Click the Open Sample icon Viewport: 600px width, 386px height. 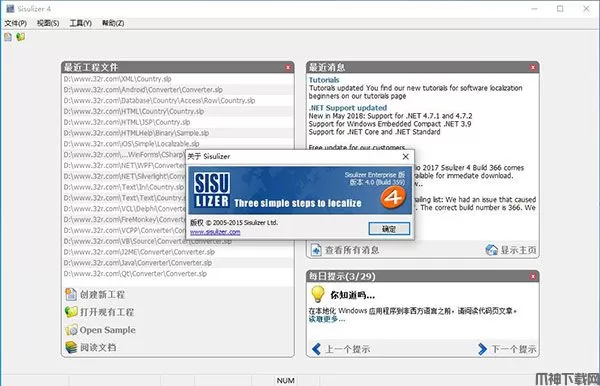click(71, 330)
